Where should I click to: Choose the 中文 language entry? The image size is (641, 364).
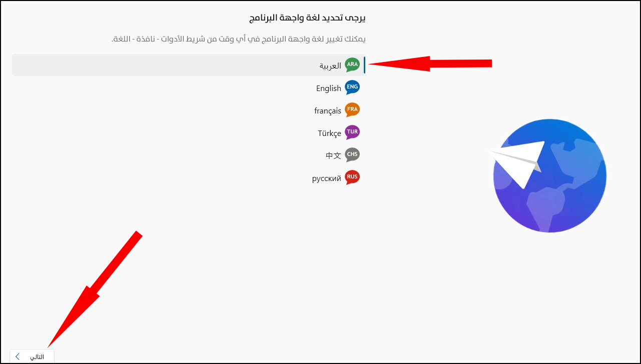[x=333, y=155]
